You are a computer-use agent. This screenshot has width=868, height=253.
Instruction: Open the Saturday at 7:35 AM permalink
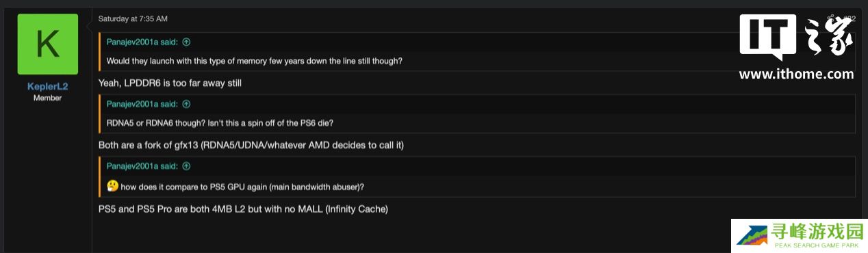(133, 18)
